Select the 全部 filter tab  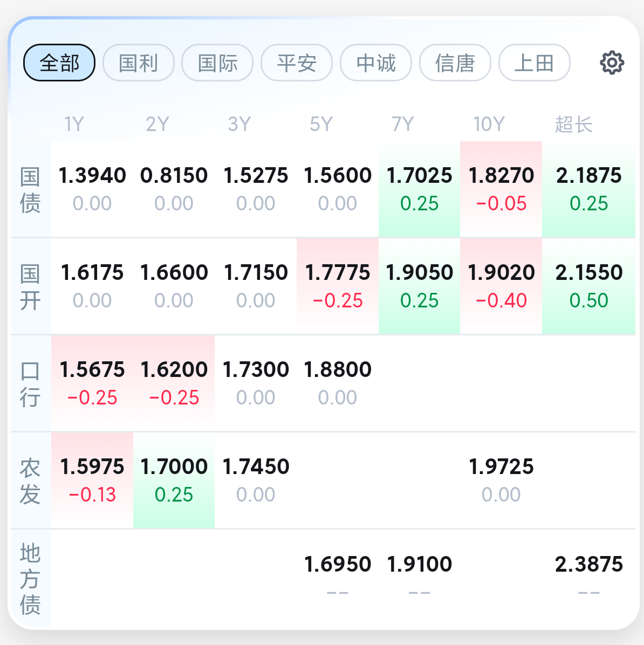[x=59, y=63]
